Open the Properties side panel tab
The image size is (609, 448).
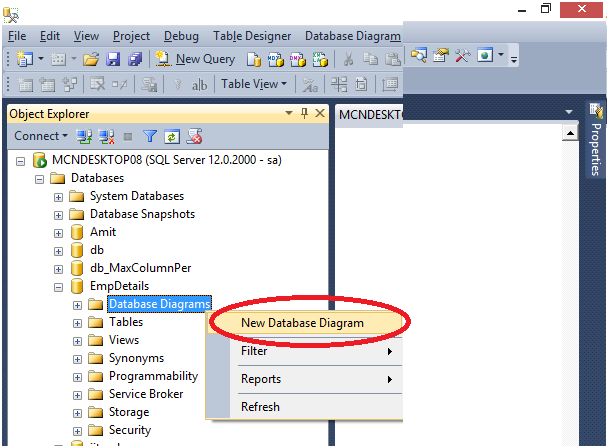(595, 140)
